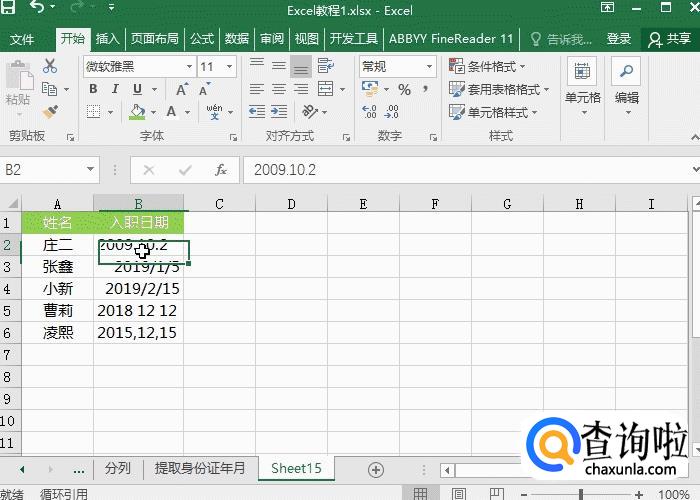Open the 分列 sheet tab
This screenshot has height=500, width=700.
(x=117, y=468)
